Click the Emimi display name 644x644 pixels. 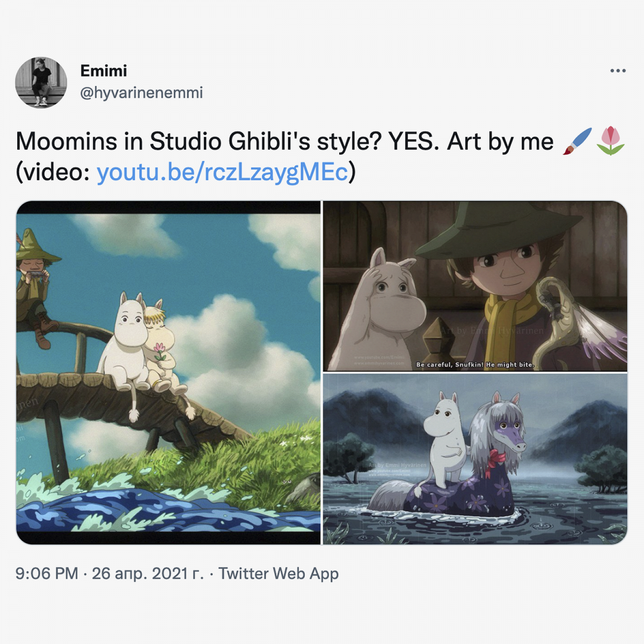click(x=103, y=71)
